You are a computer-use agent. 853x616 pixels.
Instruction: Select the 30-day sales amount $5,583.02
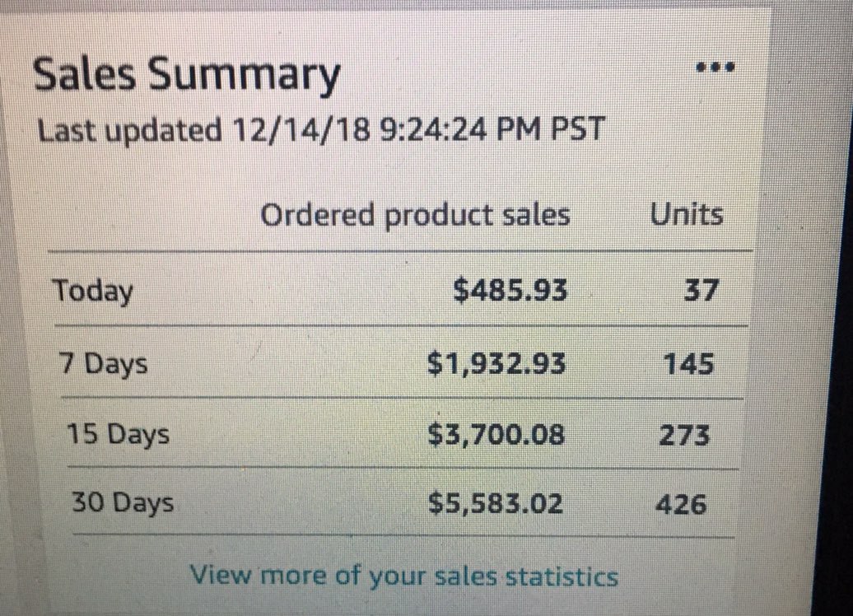click(496, 502)
